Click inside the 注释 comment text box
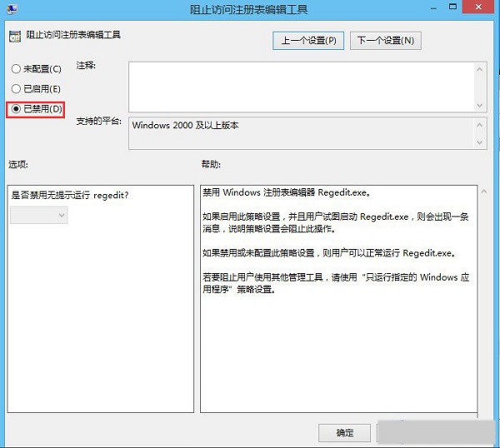The height and width of the screenshot is (448, 500). tap(301, 87)
